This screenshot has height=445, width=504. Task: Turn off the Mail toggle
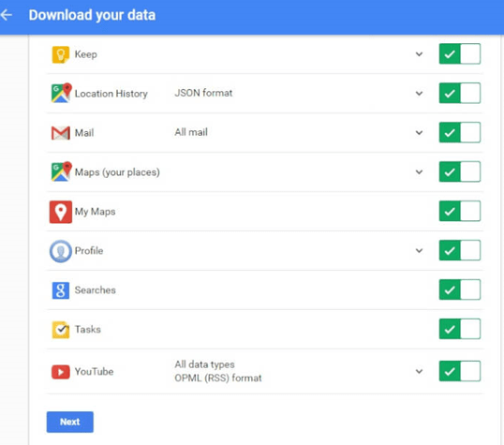click(460, 132)
